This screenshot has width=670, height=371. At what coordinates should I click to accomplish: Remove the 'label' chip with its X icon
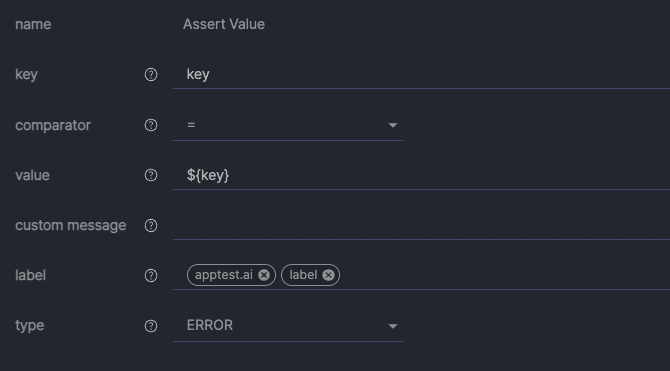(328, 275)
